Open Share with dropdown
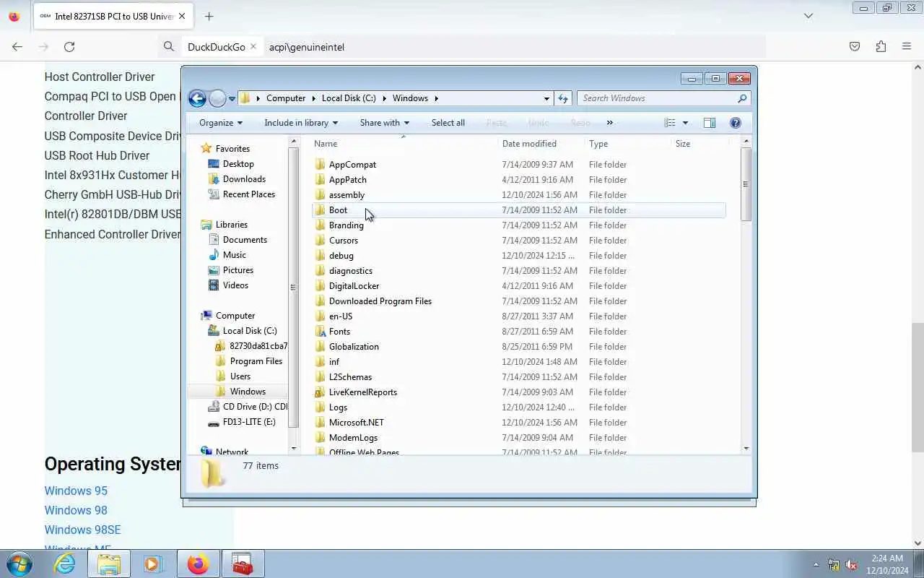The width and height of the screenshot is (924, 578). 385,123
